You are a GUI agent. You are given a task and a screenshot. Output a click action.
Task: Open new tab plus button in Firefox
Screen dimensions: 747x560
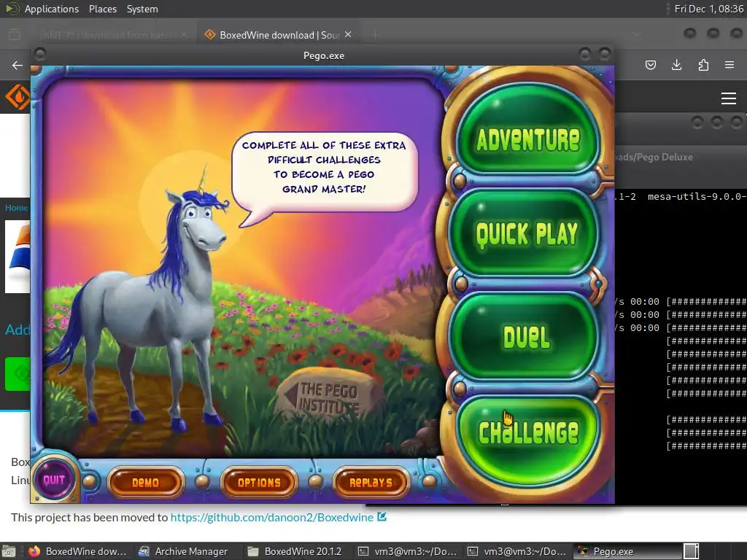point(376,35)
